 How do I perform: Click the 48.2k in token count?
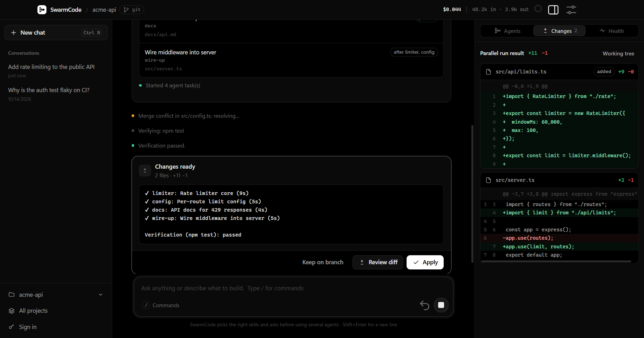click(484, 9)
